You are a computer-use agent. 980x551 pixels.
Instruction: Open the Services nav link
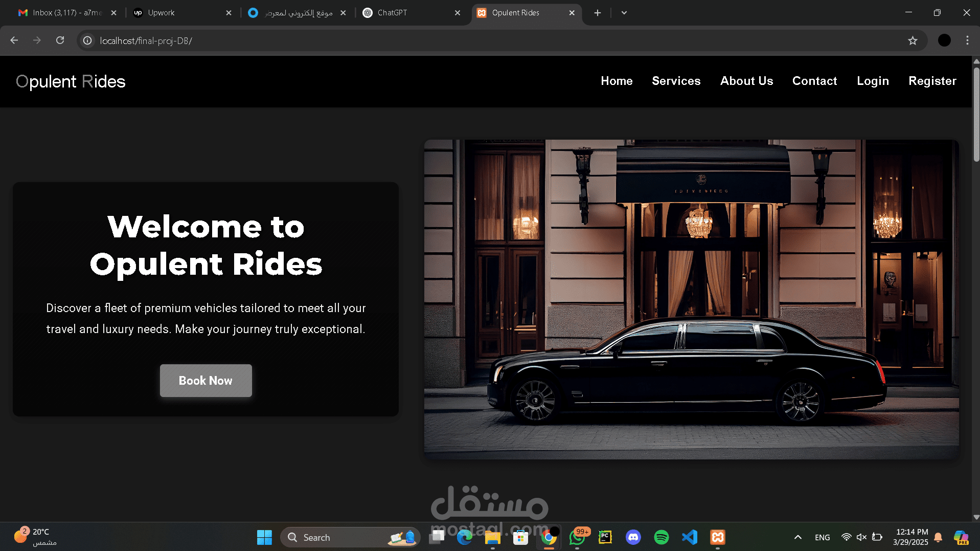(x=676, y=81)
